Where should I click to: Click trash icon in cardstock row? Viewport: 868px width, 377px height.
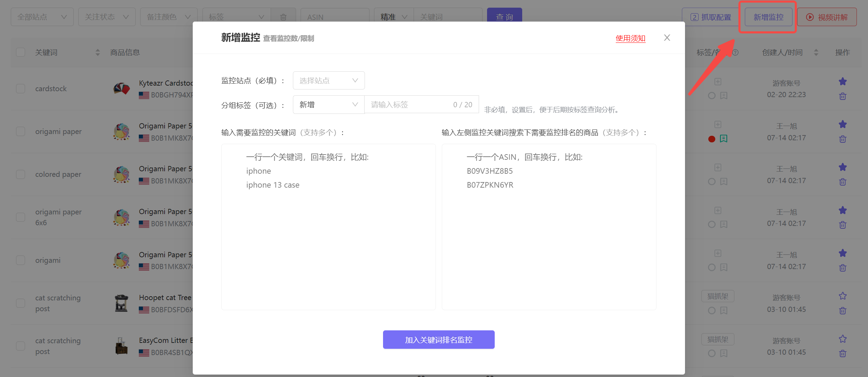(x=842, y=96)
